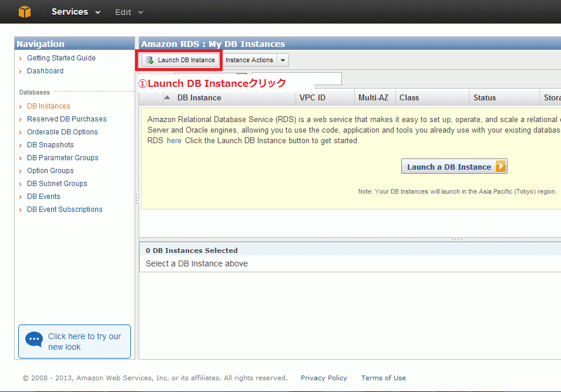
Task: Open Orderable DB Options
Action: (62, 132)
